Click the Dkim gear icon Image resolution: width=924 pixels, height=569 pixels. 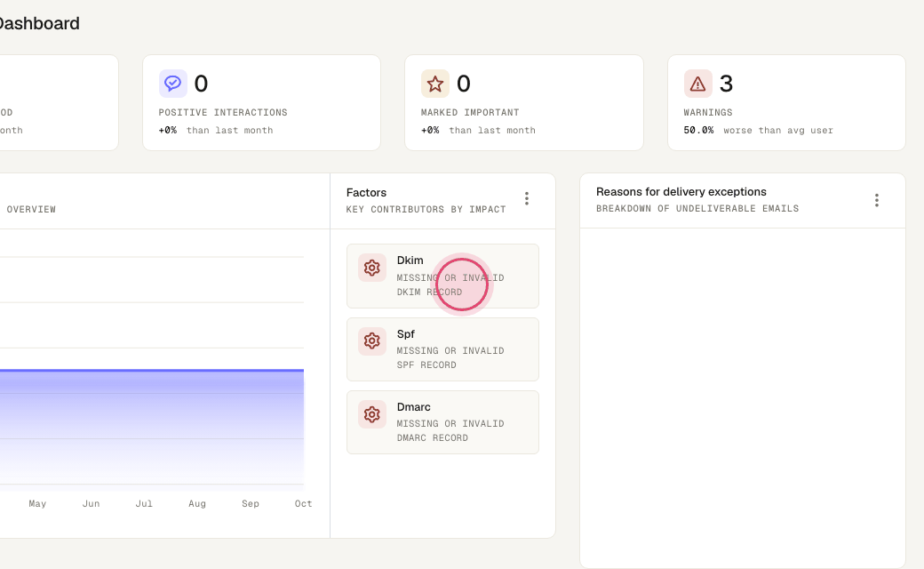[x=372, y=268]
